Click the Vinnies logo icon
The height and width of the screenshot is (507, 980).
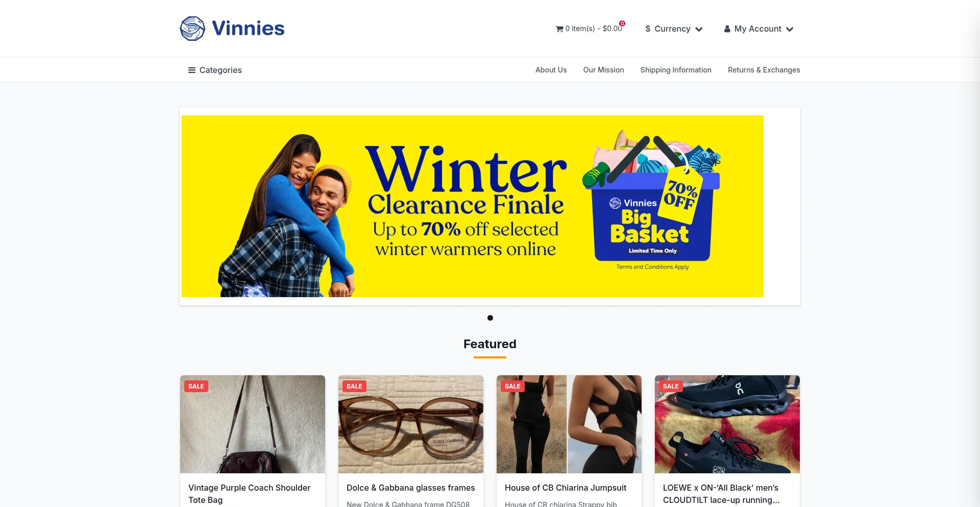(x=192, y=29)
